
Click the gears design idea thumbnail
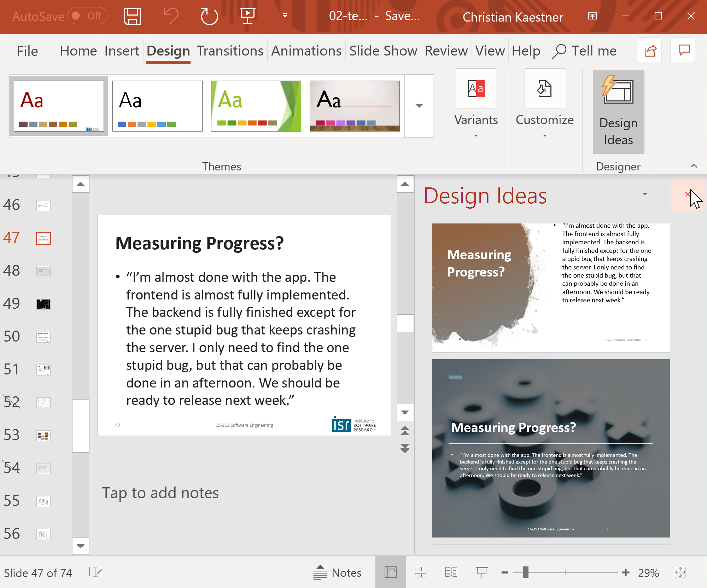coord(551,448)
